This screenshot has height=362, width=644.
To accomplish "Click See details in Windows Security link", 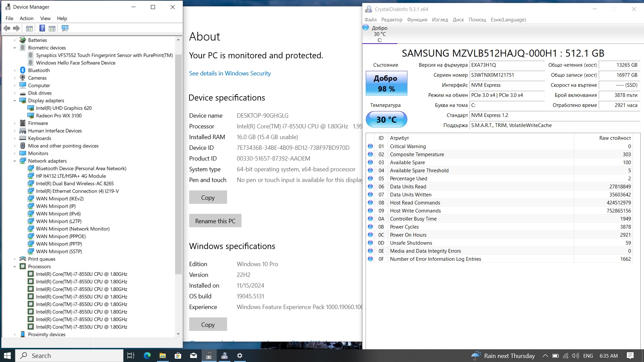I will [230, 73].
